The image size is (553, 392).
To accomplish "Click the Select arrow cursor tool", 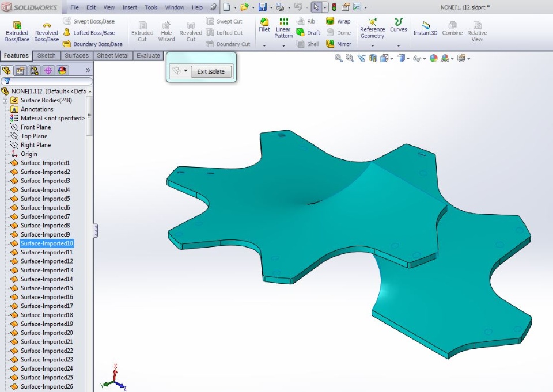I will click(x=316, y=7).
